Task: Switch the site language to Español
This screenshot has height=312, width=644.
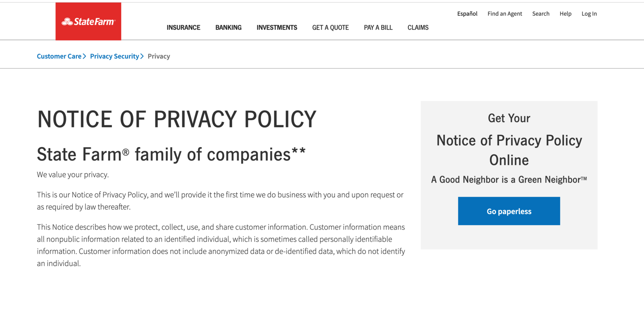Action: point(467,14)
